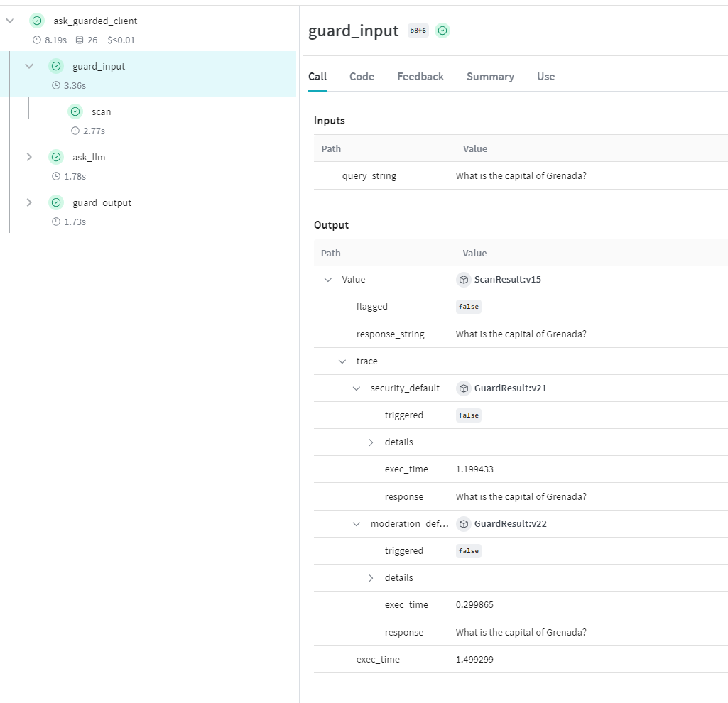Click the b8f6 call ID badge
The width and height of the screenshot is (728, 703).
(x=418, y=31)
